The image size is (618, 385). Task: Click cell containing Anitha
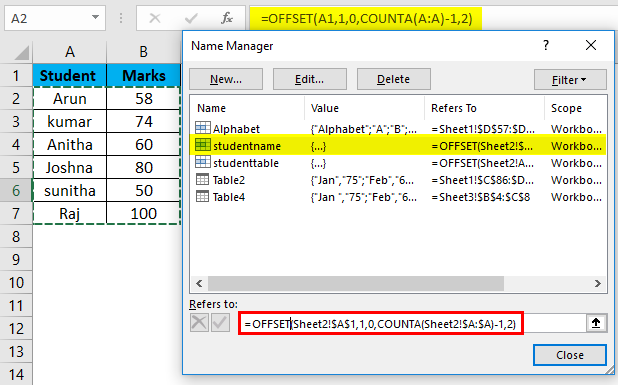pos(70,145)
